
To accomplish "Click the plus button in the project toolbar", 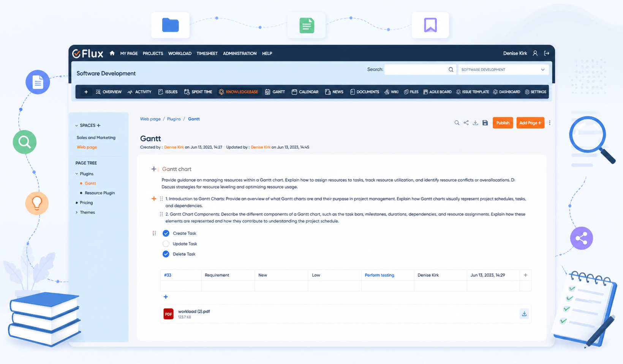I will (86, 92).
